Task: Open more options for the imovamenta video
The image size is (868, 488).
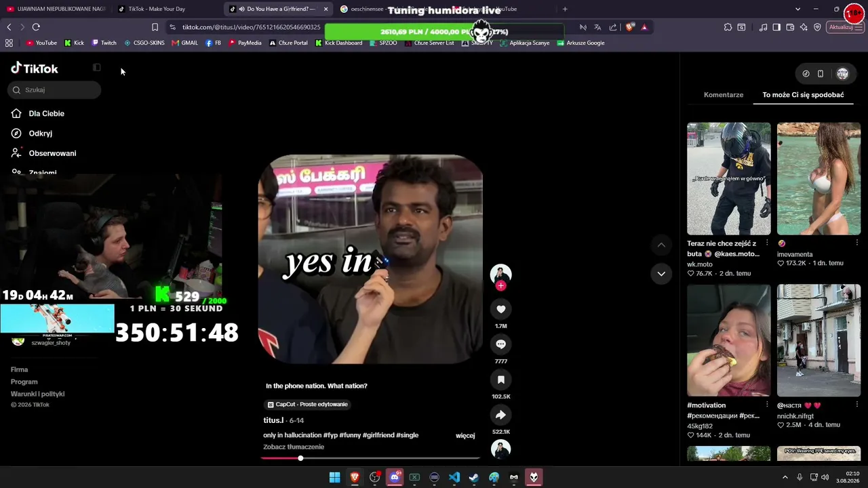Action: click(857, 243)
